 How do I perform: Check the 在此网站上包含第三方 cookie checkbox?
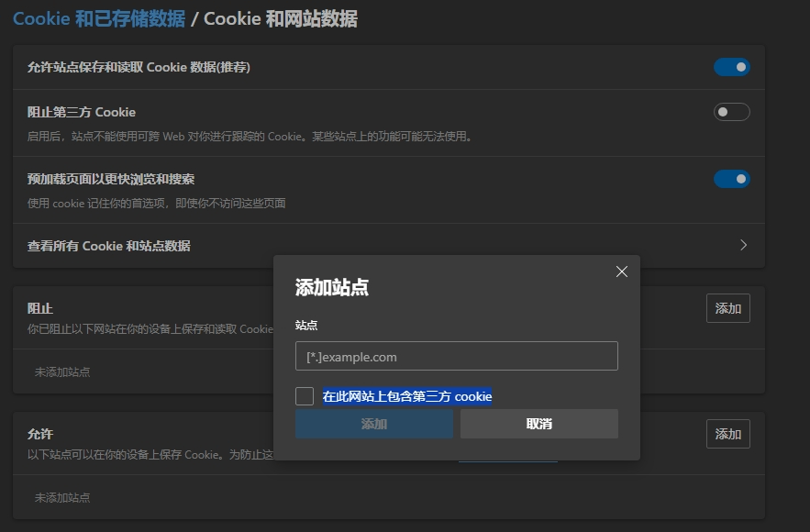(305, 396)
